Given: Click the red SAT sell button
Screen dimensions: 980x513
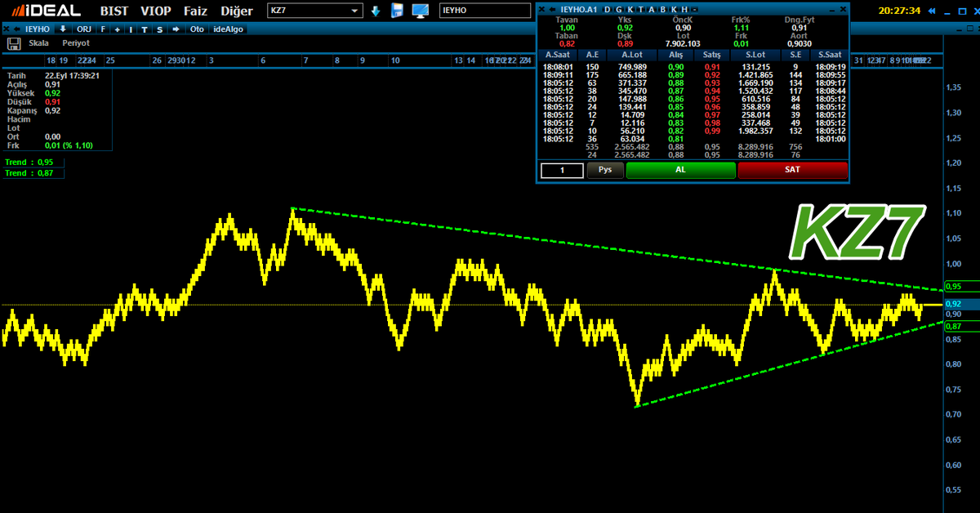Looking at the screenshot, I should [792, 170].
